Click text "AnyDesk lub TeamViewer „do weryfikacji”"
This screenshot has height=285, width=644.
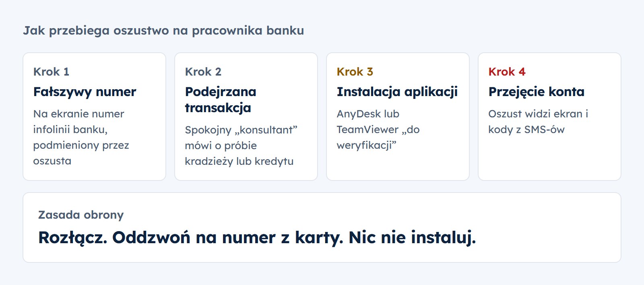pyautogui.click(x=378, y=129)
